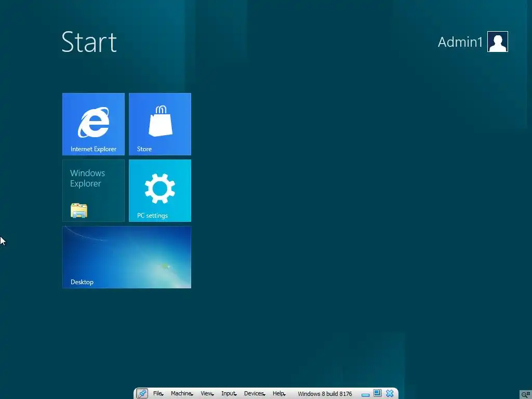Exit fullscreen via the restore icon
The width and height of the screenshot is (532, 399).
(377, 393)
